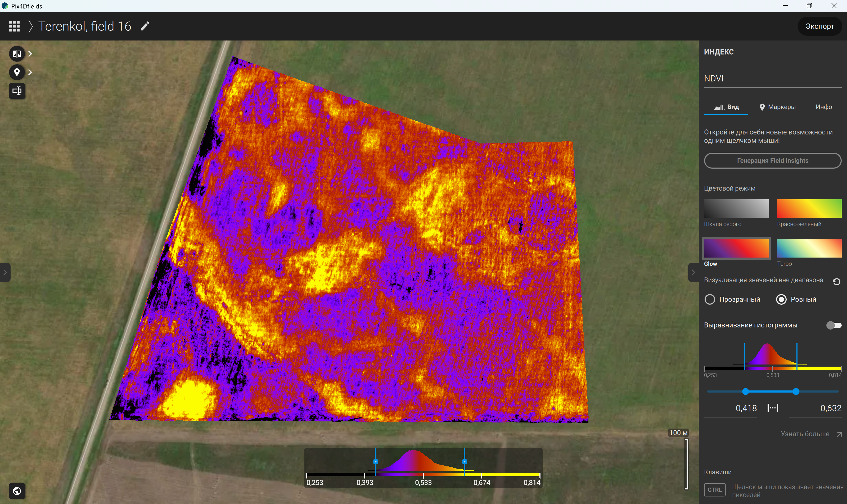This screenshot has width=847, height=504.
Task: Click the Экспорт button
Action: [819, 26]
